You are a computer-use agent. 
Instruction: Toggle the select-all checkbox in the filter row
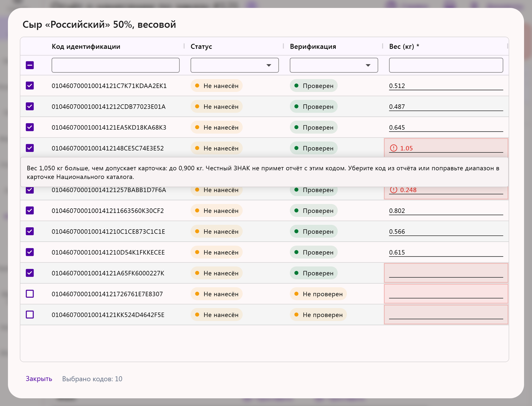[30, 65]
